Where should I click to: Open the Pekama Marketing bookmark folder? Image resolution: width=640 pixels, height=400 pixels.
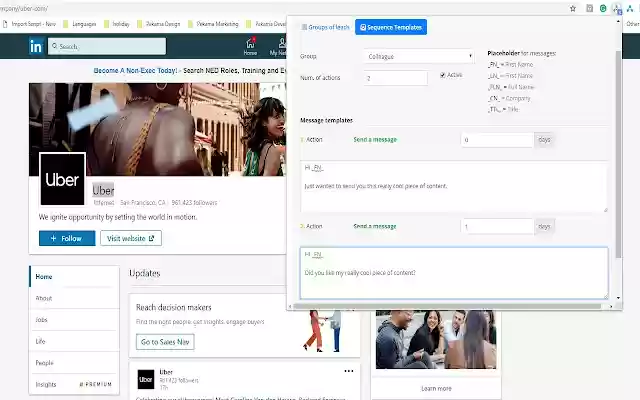coord(213,24)
